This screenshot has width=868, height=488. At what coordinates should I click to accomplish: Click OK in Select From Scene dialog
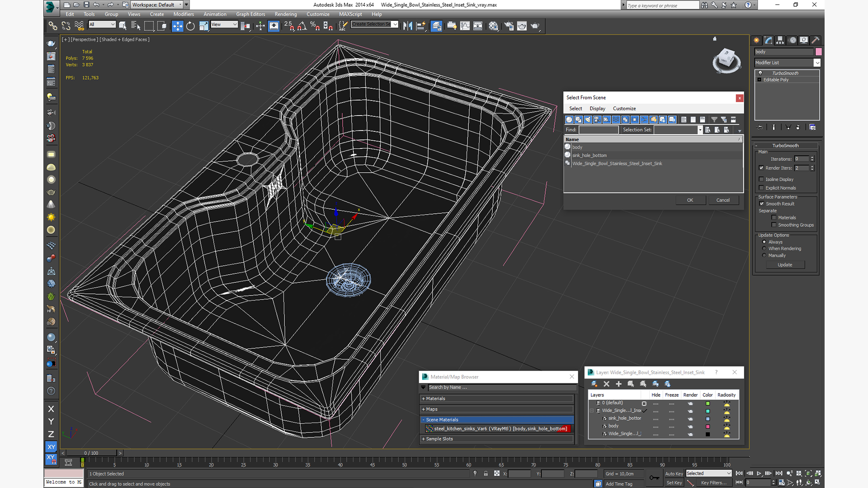pos(690,200)
